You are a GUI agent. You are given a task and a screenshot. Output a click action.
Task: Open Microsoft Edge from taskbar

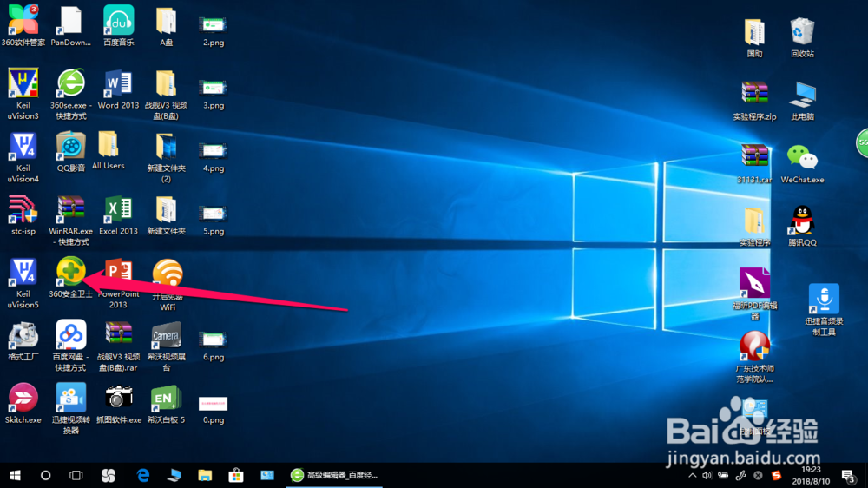(143, 475)
